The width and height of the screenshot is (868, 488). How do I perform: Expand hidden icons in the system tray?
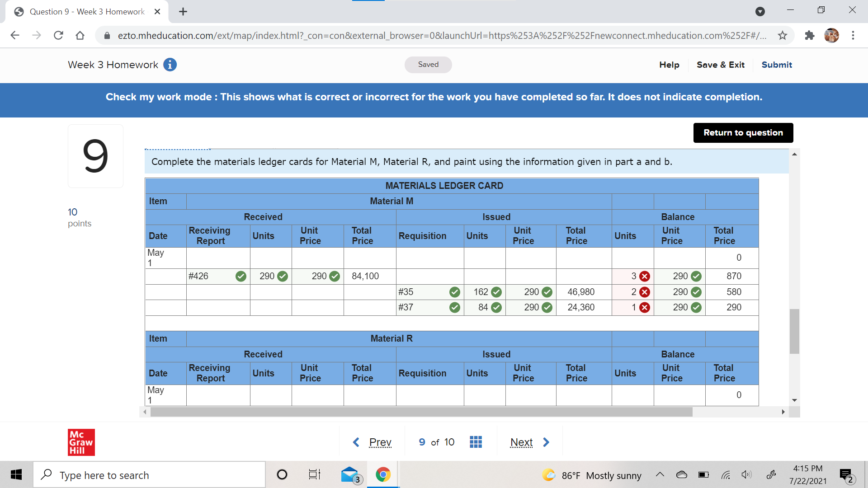pyautogui.click(x=660, y=475)
